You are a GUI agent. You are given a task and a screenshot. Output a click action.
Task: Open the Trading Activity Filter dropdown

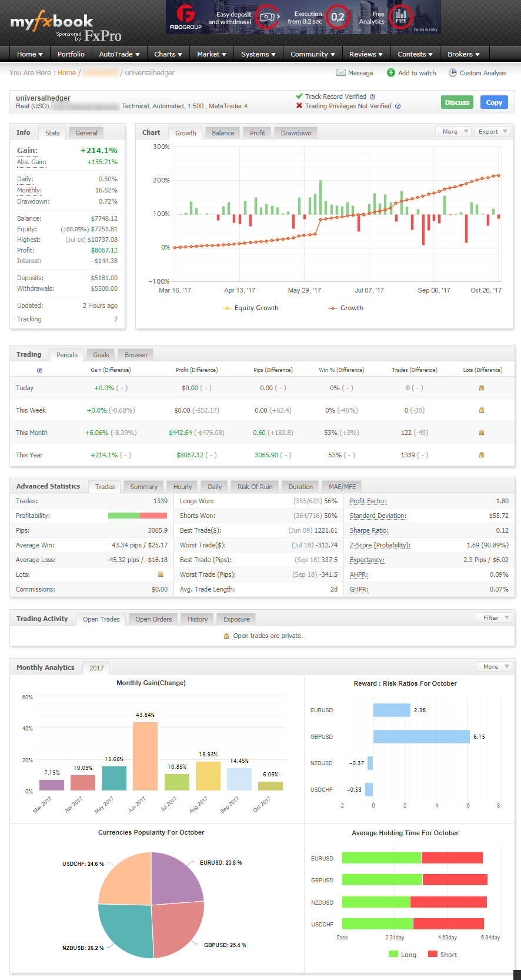pos(493,618)
